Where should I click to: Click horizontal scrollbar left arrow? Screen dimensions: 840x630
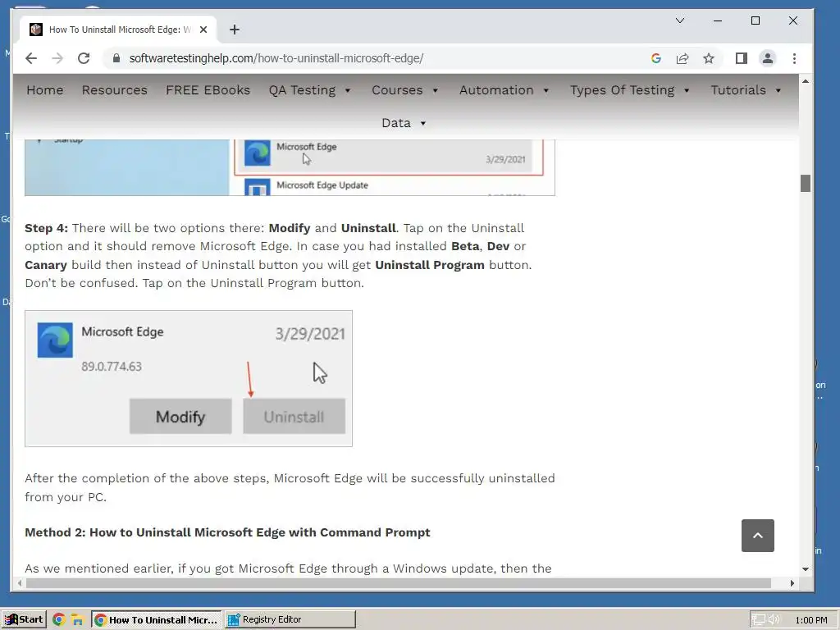[x=20, y=583]
